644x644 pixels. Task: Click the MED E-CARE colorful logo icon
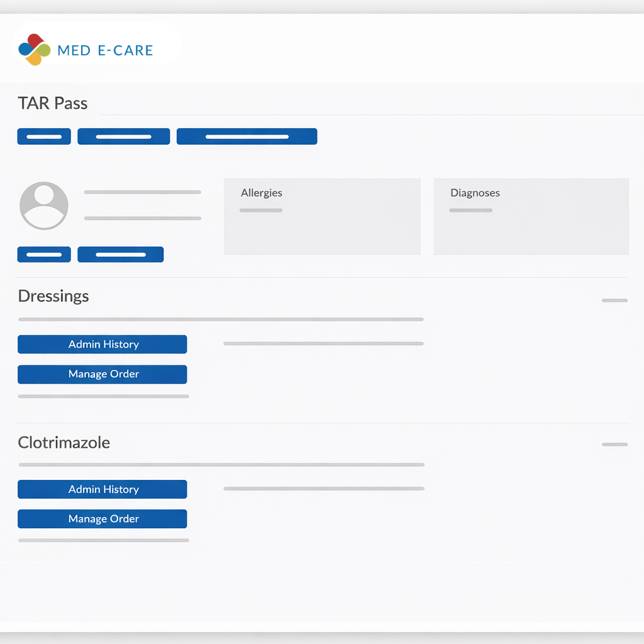35,49
